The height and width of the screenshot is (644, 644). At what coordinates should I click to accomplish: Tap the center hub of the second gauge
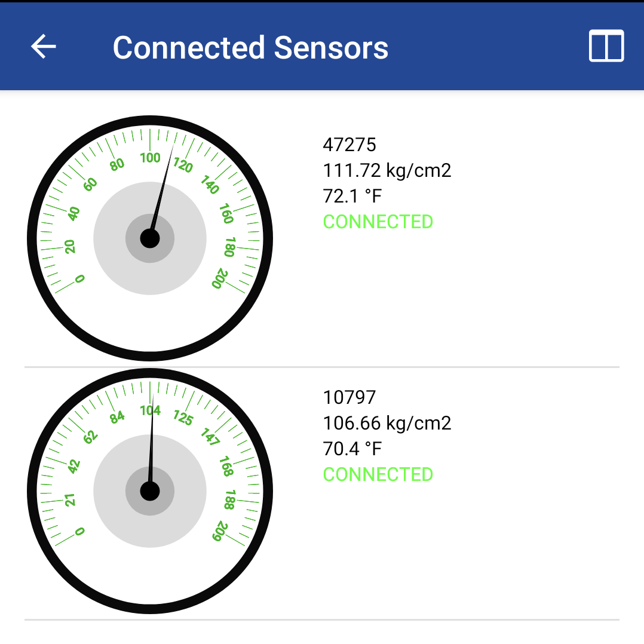click(x=150, y=491)
